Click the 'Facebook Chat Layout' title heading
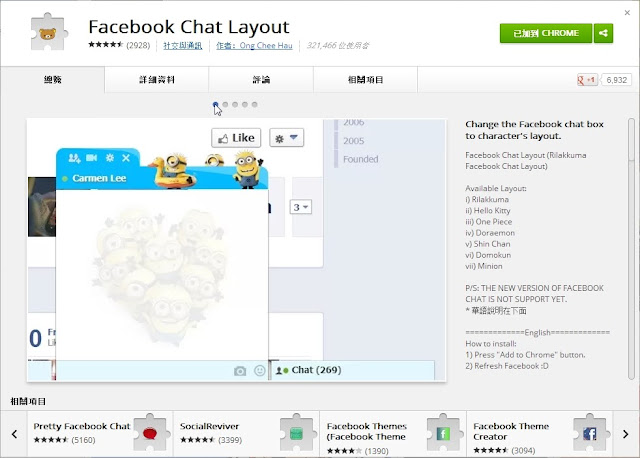The width and height of the screenshot is (640, 458). click(x=189, y=27)
